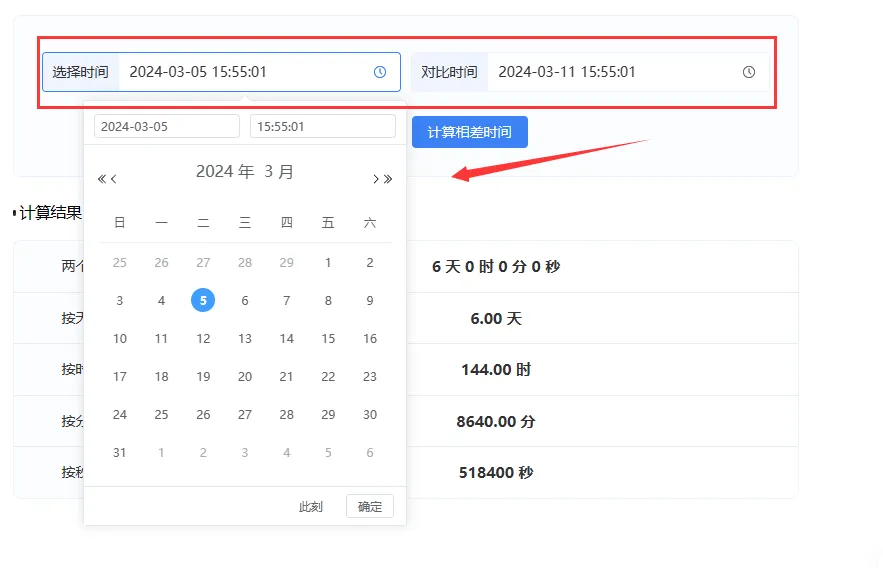Select March 20 in calendar
883x568 pixels.
(x=245, y=377)
